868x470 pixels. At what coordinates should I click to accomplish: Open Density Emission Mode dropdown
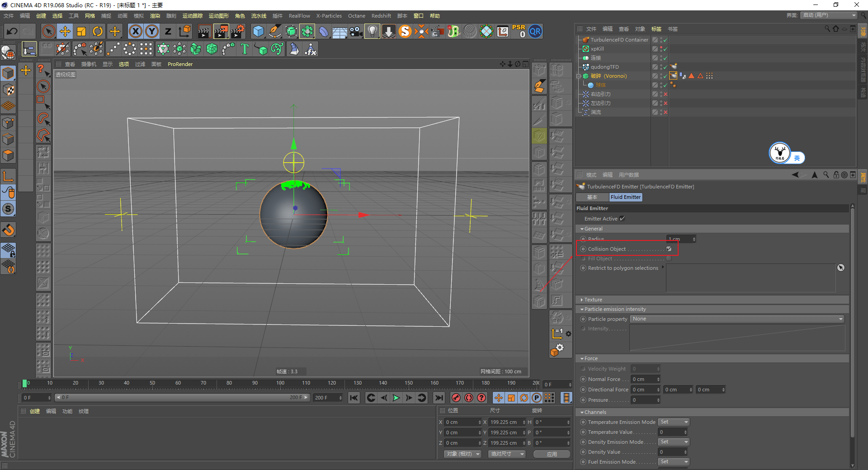[x=674, y=442]
